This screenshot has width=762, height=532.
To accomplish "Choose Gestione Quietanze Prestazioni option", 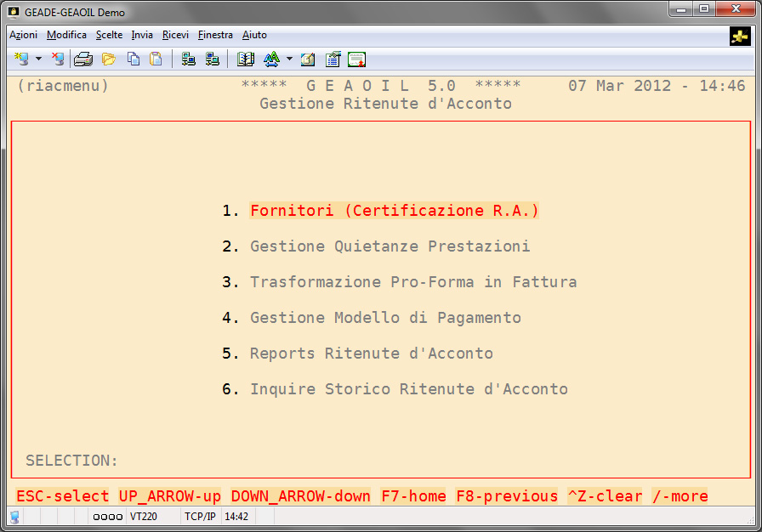I will [x=390, y=246].
